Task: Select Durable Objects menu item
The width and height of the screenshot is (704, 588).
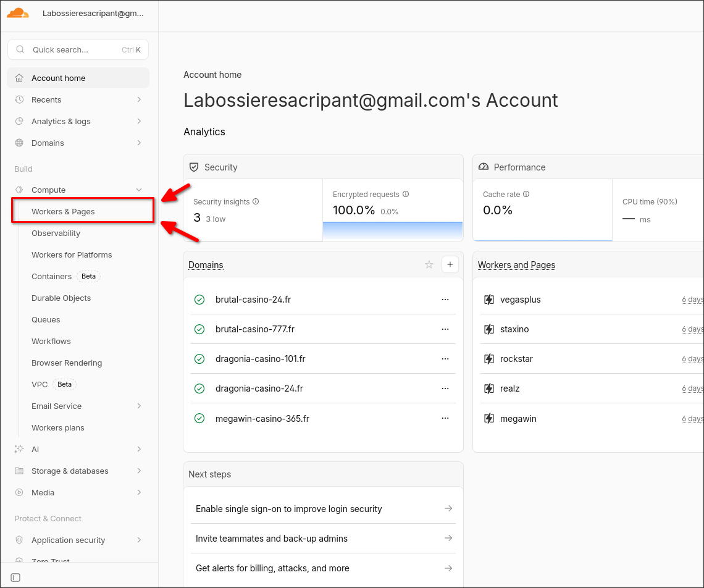Action: click(61, 298)
